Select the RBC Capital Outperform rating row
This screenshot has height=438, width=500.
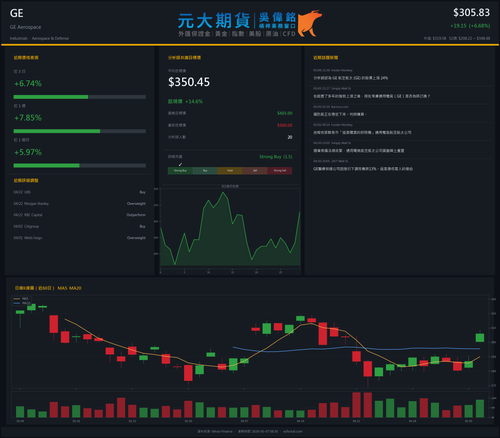(80, 215)
